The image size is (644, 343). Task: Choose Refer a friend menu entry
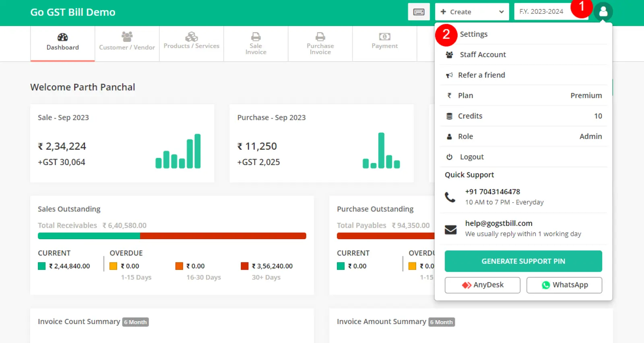tap(523, 75)
